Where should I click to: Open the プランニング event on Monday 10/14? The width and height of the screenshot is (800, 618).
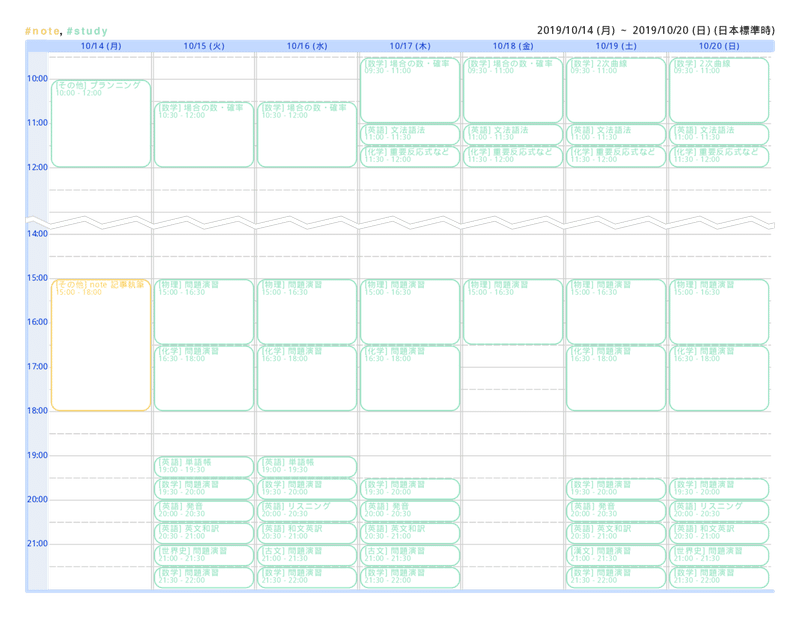[x=101, y=123]
